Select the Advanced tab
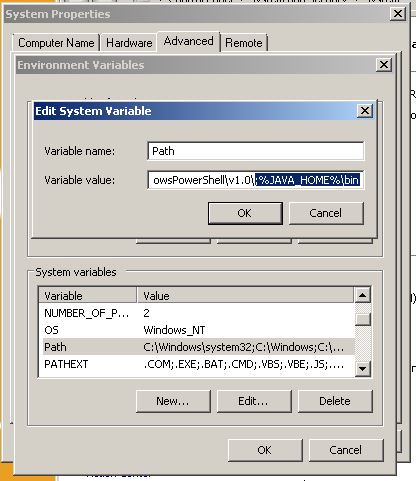The height and width of the screenshot is (481, 416). pos(188,41)
